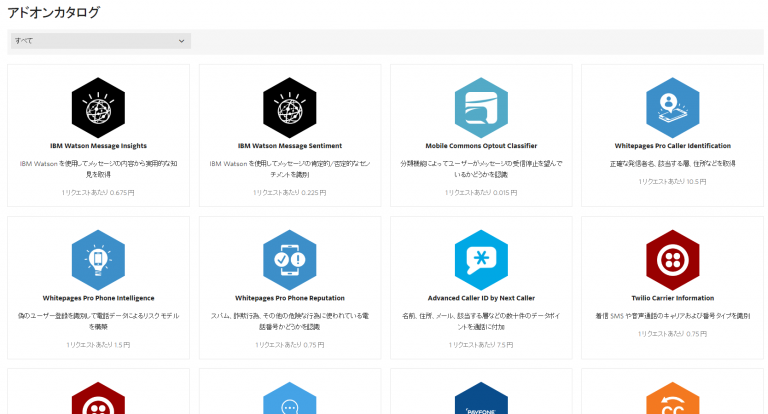Click the Twilio Carrier Information price 0.75円
This screenshot has height=414, width=768.
tap(672, 334)
